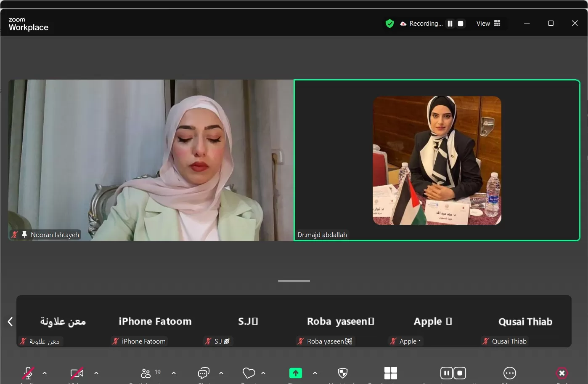Open the View layout menu
This screenshot has width=588, height=384.
point(488,24)
